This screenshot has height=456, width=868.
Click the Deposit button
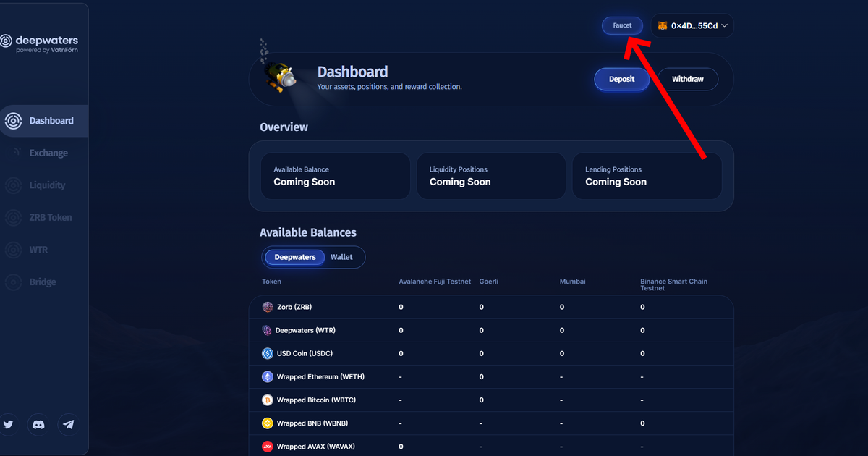[x=621, y=79]
